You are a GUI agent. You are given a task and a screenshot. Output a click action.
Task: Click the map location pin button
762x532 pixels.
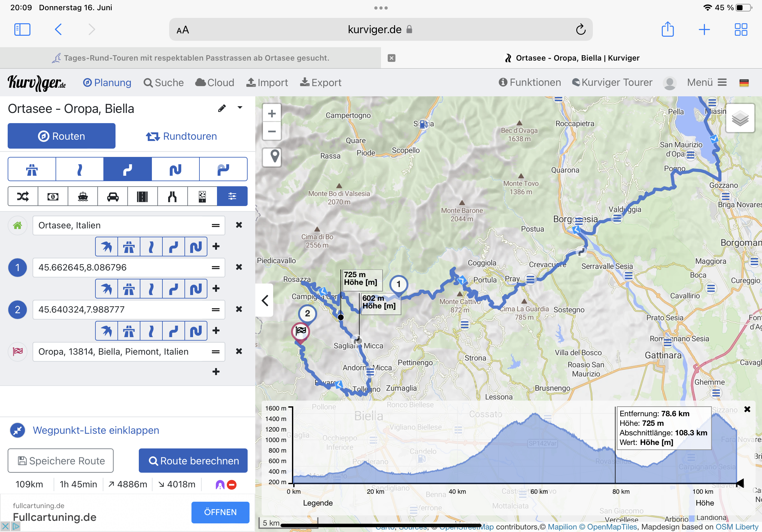click(x=272, y=157)
